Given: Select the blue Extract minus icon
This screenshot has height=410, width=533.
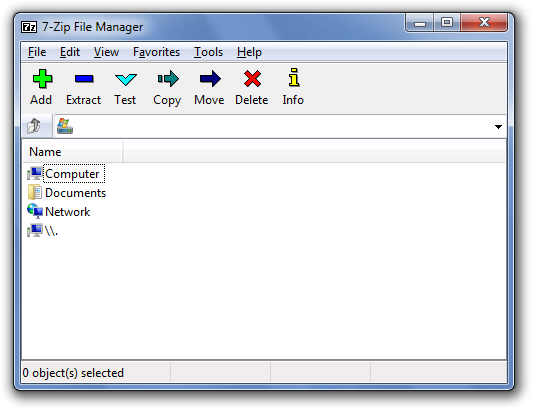Looking at the screenshot, I should pyautogui.click(x=84, y=79).
